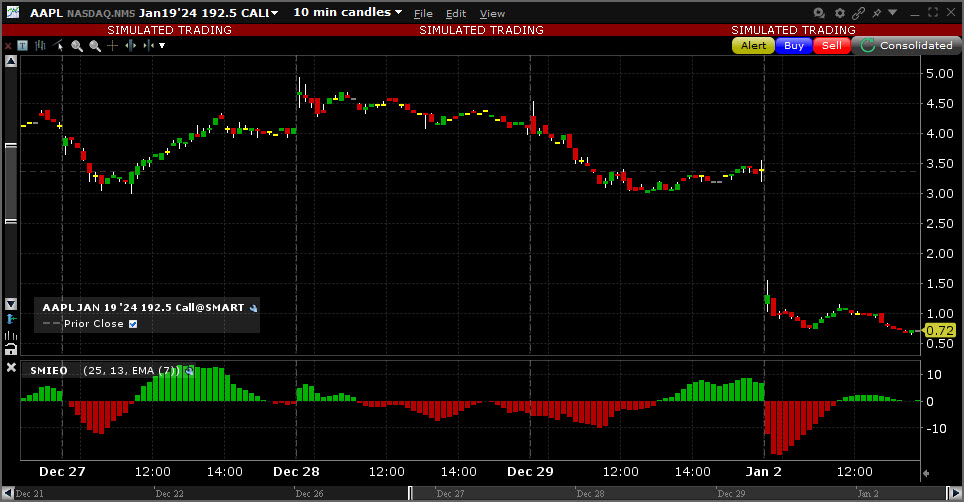
Task: Uncheck the Prior Close checkbox
Action: pos(133,324)
